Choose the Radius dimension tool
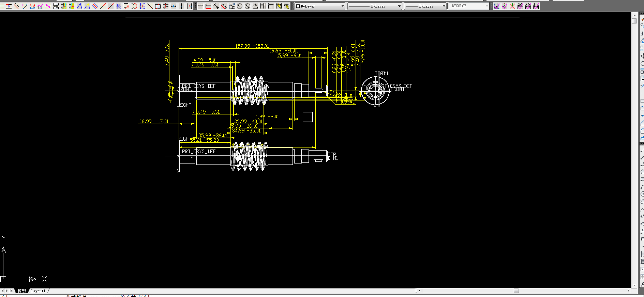Viewport: 644px width, 297px height. [x=240, y=6]
